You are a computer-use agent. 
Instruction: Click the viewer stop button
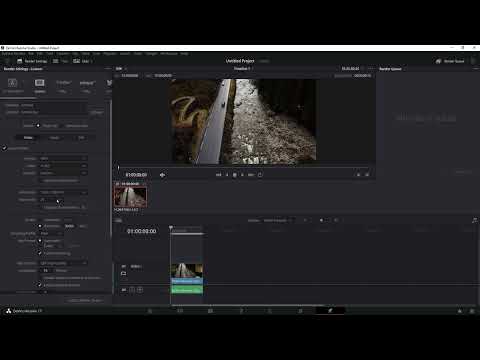tap(235, 175)
